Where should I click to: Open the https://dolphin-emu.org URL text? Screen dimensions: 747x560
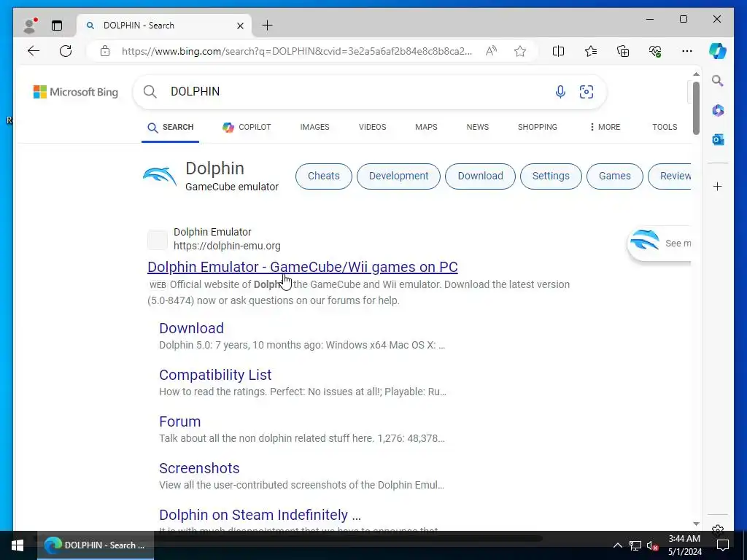pos(227,246)
